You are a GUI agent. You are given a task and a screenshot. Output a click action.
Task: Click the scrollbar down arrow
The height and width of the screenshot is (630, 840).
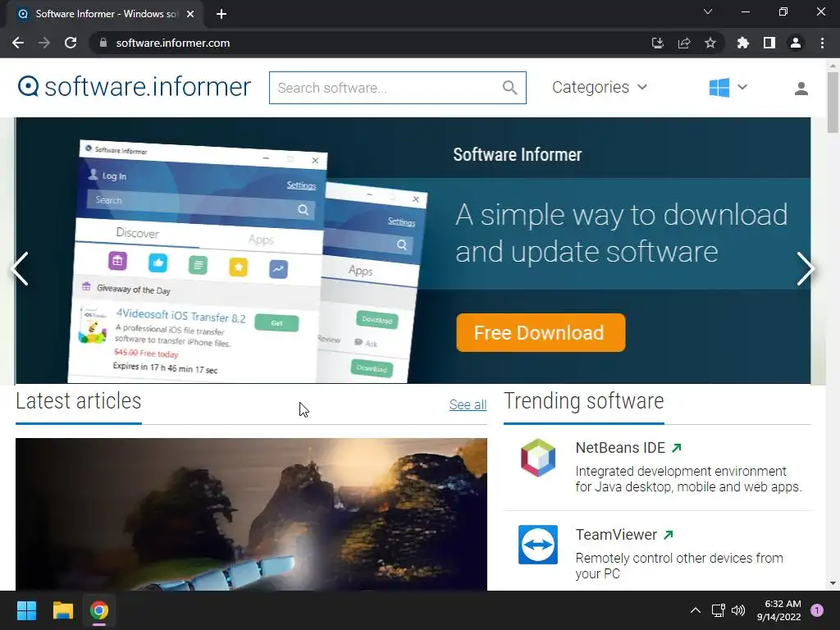833,583
